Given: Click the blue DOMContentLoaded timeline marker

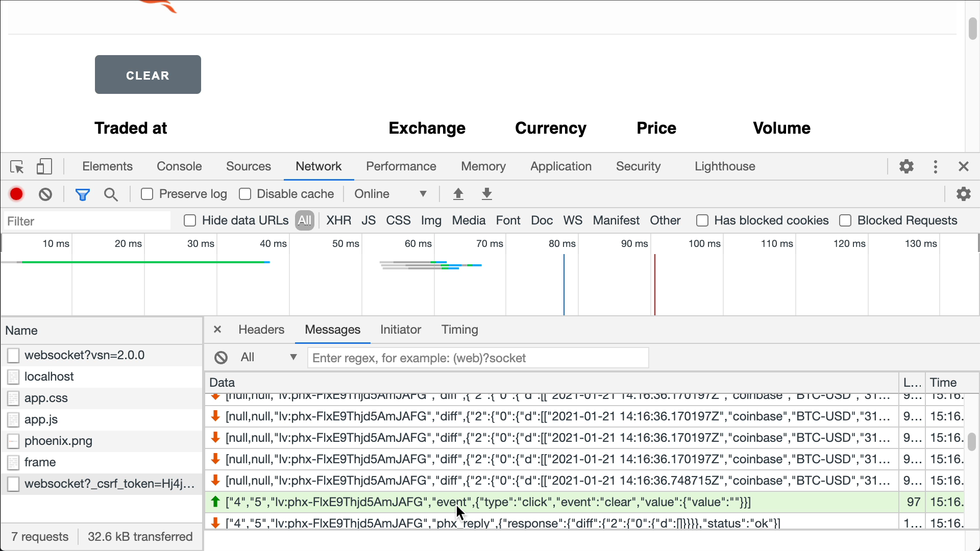Looking at the screenshot, I should tap(564, 285).
